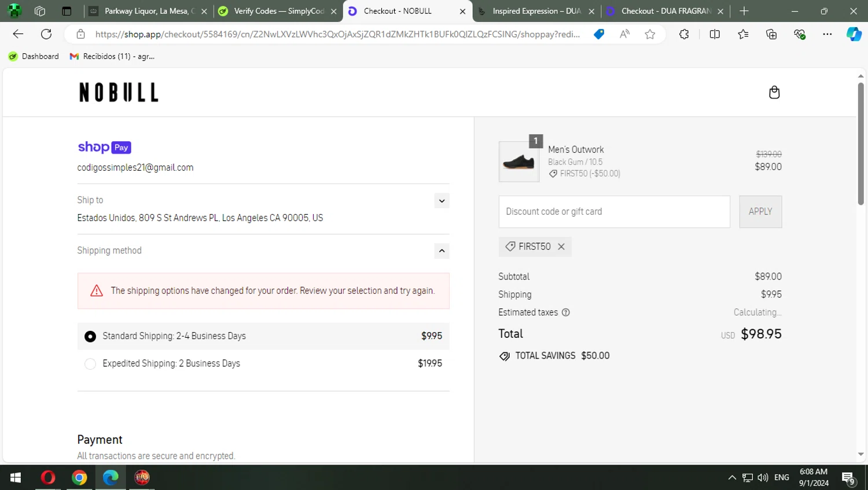Open the shopping bag cart icon
868x490 pixels.
774,93
